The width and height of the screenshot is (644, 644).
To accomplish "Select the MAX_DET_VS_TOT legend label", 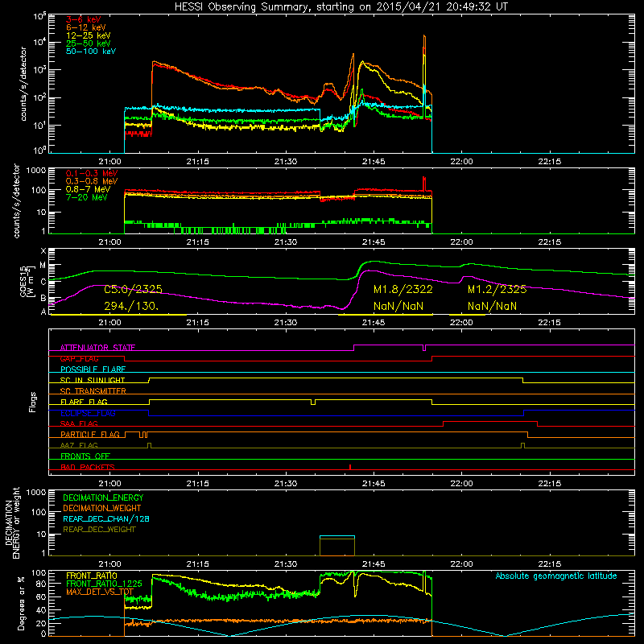I will coord(100,592).
